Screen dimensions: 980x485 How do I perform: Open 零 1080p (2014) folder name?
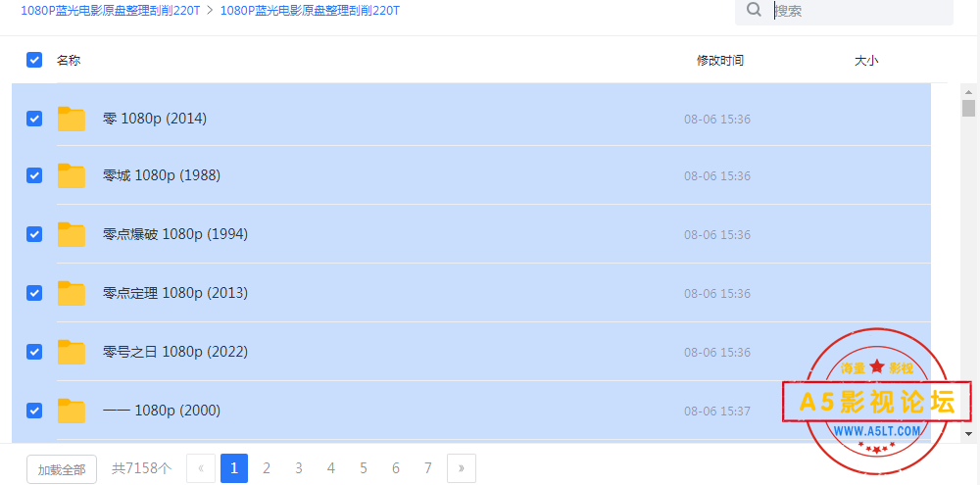[x=155, y=119]
